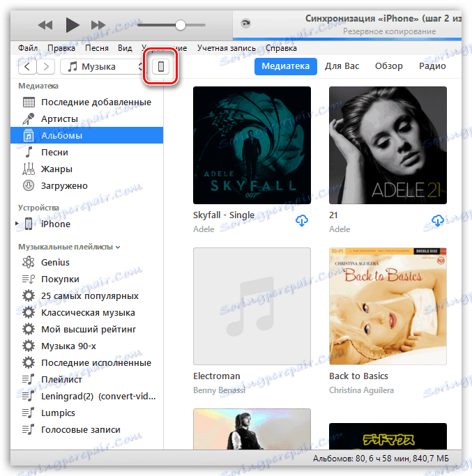Adjust the volume slider knob
Screen dimensions: 472x476
pyautogui.click(x=181, y=25)
